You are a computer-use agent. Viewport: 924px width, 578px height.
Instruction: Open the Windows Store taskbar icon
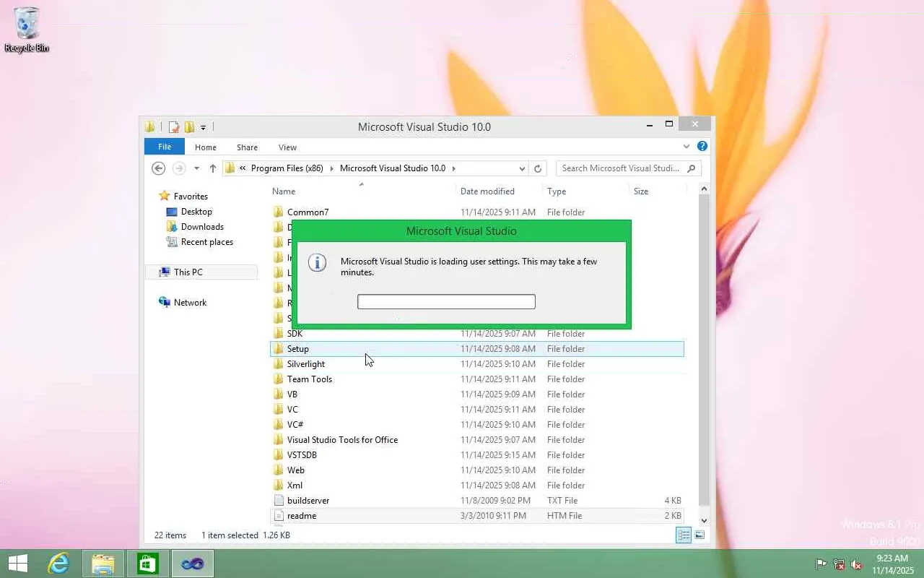pos(147,564)
